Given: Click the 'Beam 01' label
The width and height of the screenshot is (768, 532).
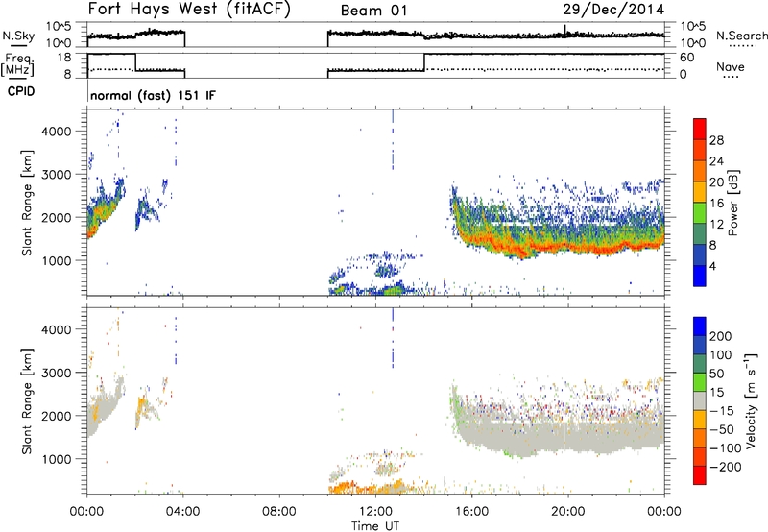Looking at the screenshot, I should point(373,11).
